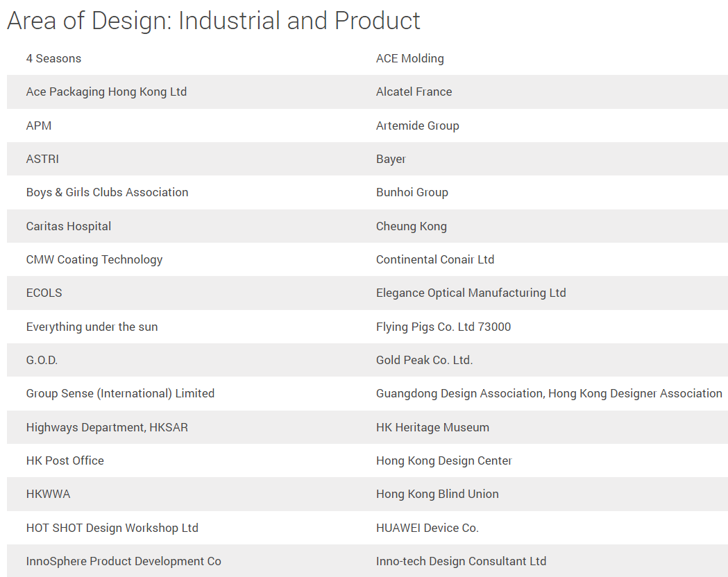Click the 'ECOLS' entry
Image resolution: width=728 pixels, height=577 pixels.
pos(44,293)
